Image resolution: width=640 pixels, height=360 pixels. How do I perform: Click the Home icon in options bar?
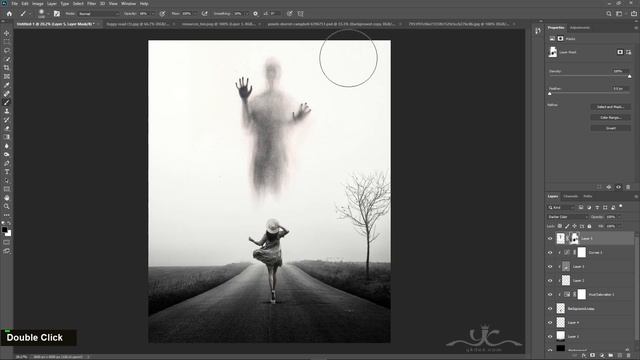coord(9,13)
